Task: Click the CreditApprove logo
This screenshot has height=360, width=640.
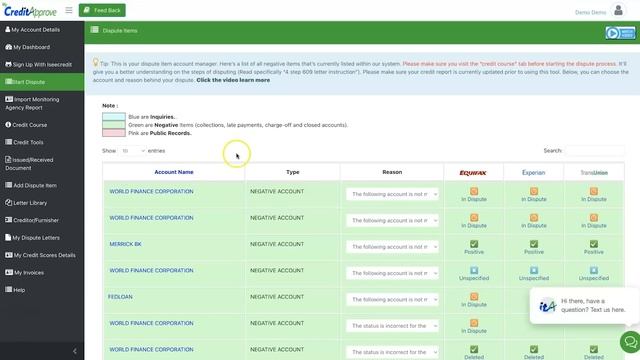Action: coord(29,11)
